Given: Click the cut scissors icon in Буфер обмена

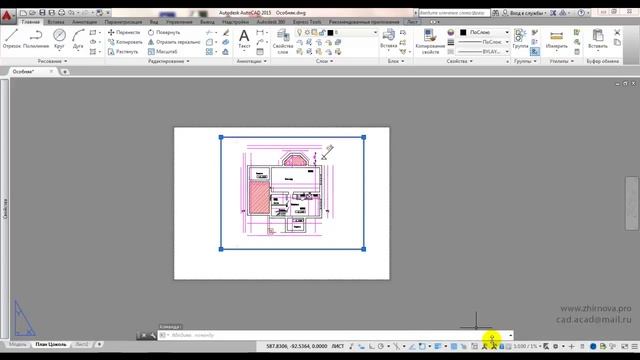Looking at the screenshot, I should [x=617, y=32].
